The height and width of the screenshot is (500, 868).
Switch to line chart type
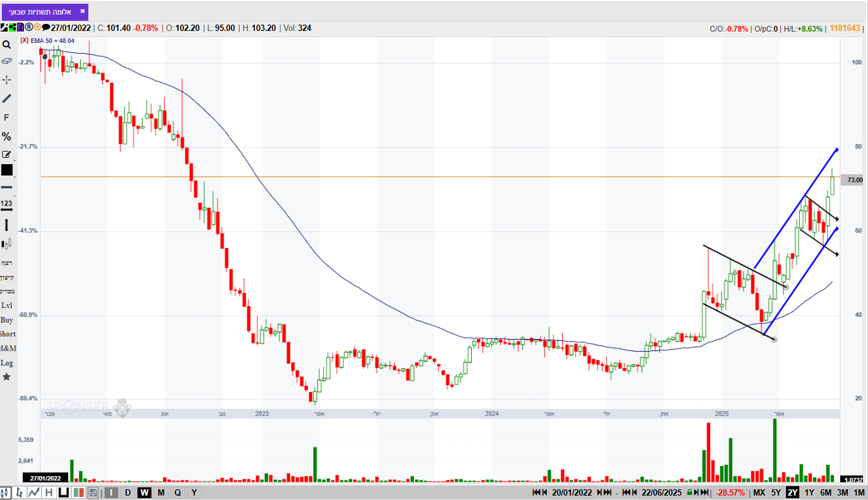click(34, 492)
